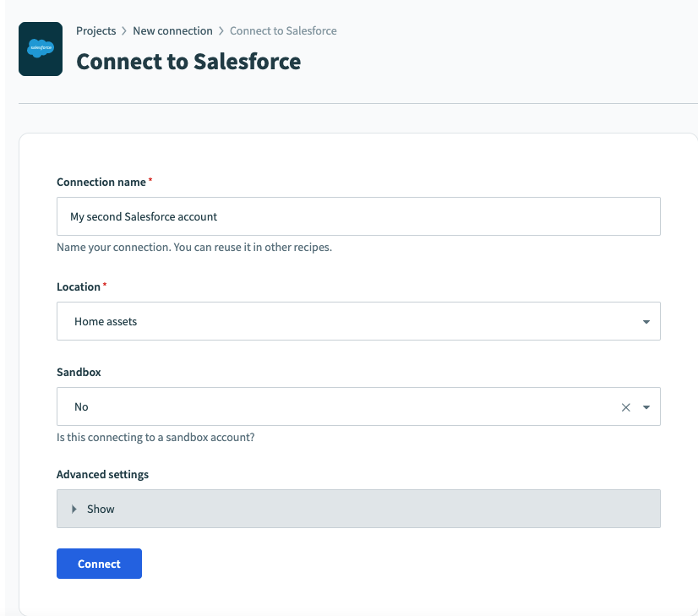Screen dimensions: 698x616
Task: Clear the Sandbox selection with X icon
Action: click(x=626, y=407)
